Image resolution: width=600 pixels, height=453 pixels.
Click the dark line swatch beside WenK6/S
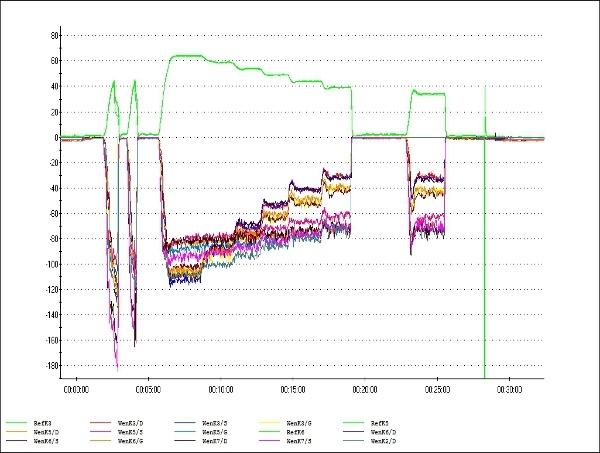point(16,440)
